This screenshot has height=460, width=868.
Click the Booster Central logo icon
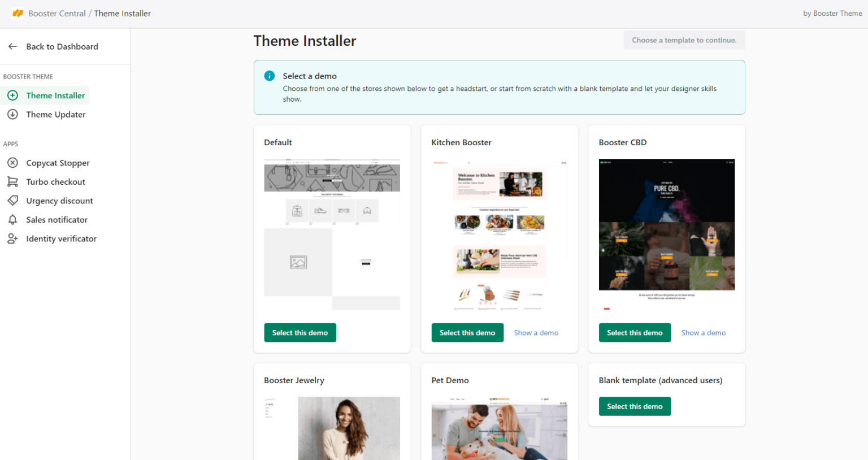tap(18, 13)
